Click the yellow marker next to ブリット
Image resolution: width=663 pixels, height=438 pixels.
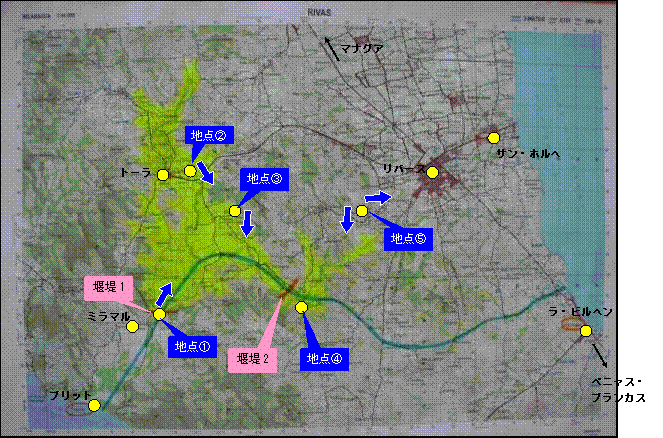click(94, 406)
